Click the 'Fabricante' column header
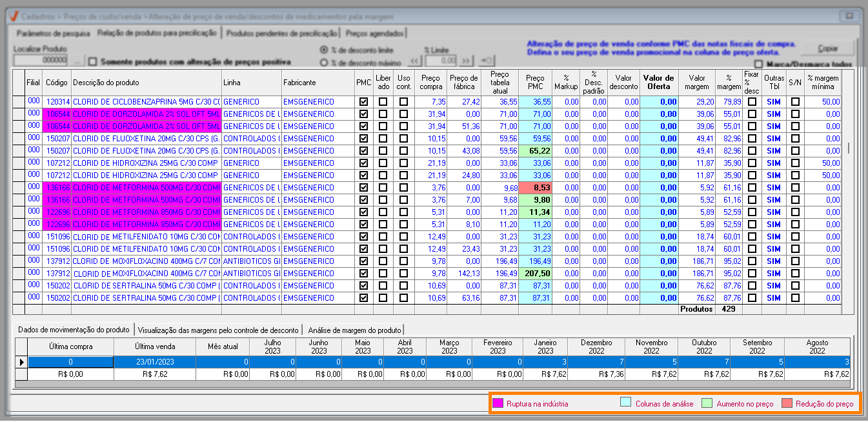868x422 pixels. tap(318, 83)
